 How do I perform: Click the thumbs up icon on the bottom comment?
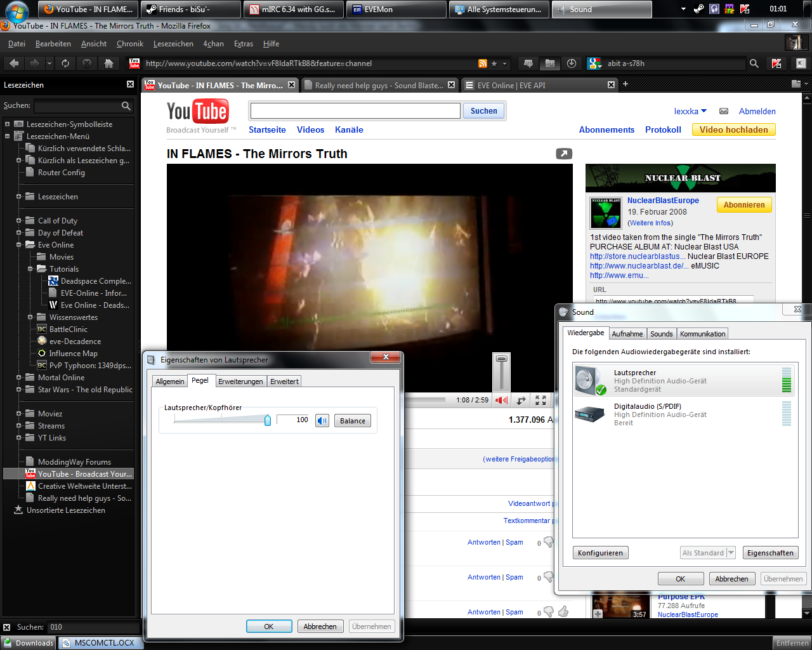(x=563, y=611)
